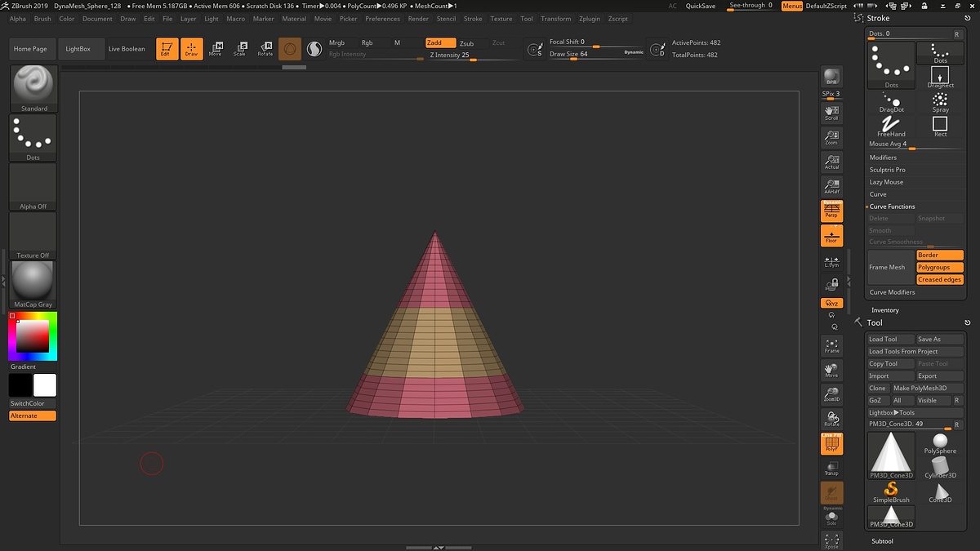The height and width of the screenshot is (551, 980).
Task: Open the Brush menu
Action: (42, 19)
